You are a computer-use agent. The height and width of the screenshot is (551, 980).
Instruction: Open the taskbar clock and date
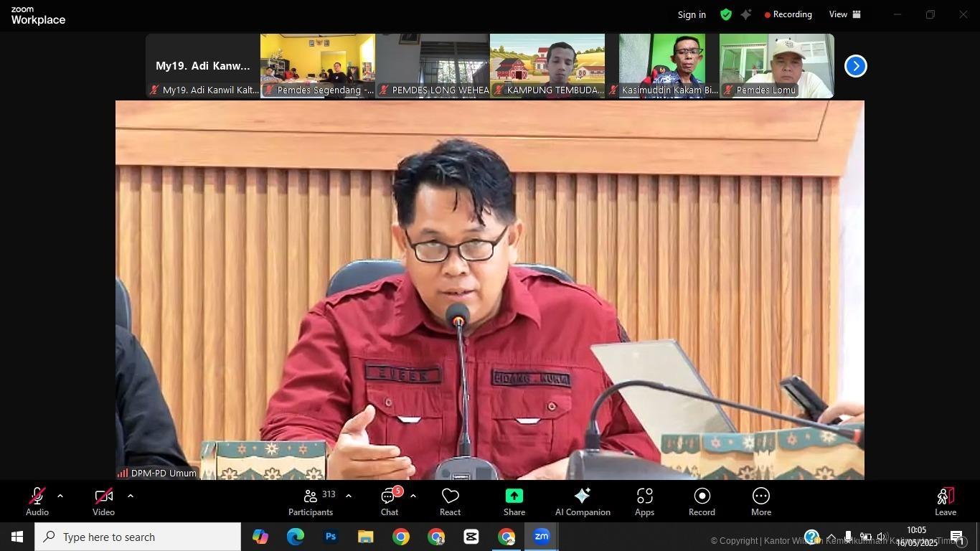917,537
